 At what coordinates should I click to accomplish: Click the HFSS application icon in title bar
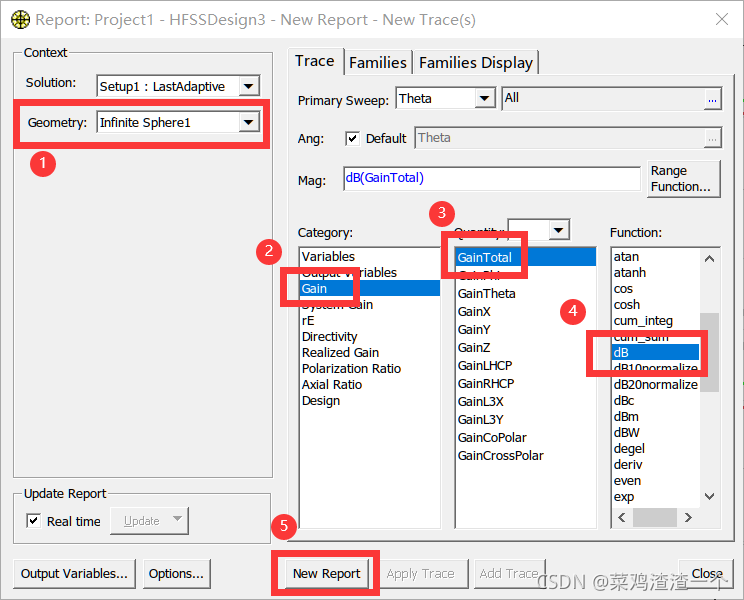20,20
